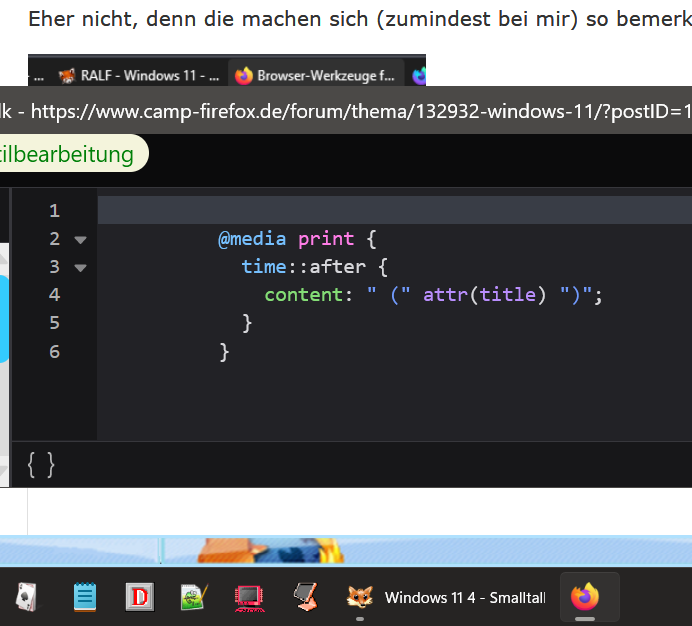
Task: Open the red D taskbar application
Action: coord(139,597)
